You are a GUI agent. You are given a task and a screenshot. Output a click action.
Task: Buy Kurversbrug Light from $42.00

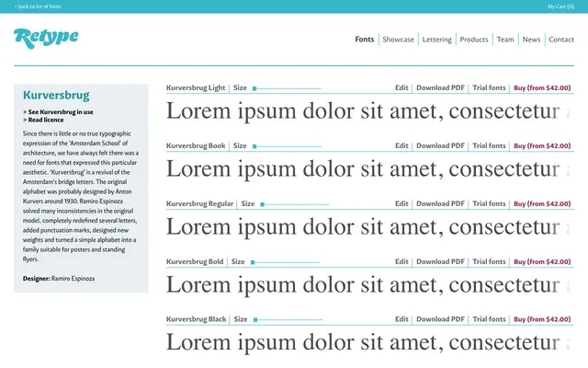pyautogui.click(x=542, y=88)
